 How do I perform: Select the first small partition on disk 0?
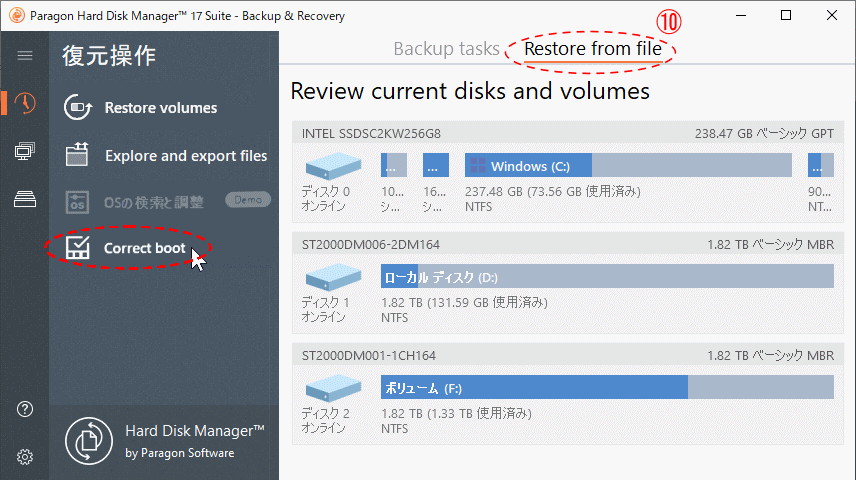(x=394, y=166)
